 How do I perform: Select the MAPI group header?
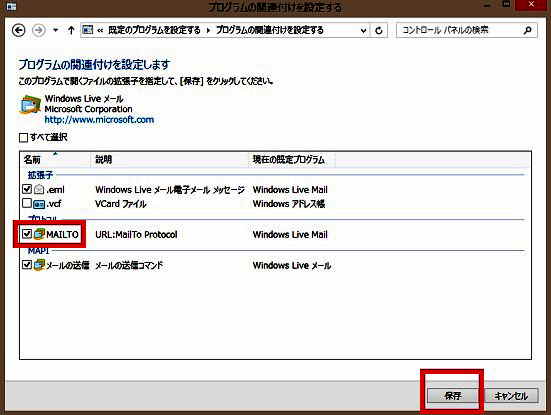(38, 251)
